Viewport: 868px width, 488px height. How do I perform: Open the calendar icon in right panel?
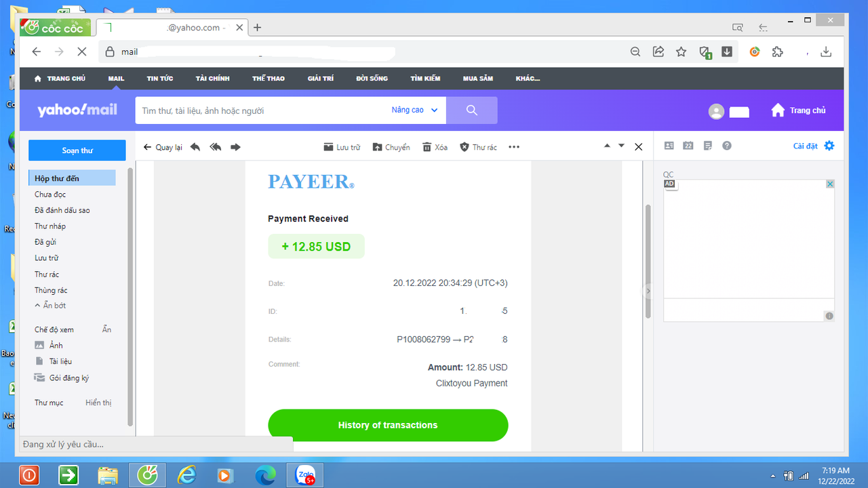[688, 146]
